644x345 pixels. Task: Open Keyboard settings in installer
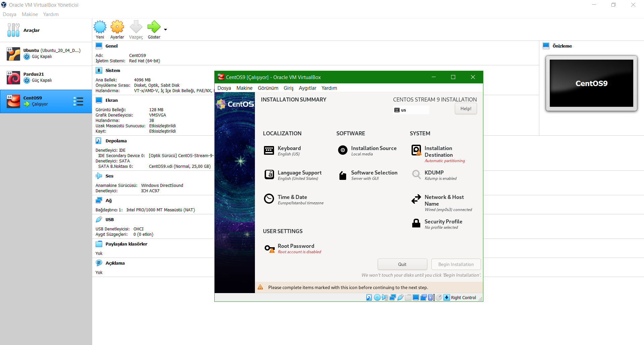pyautogui.click(x=282, y=151)
